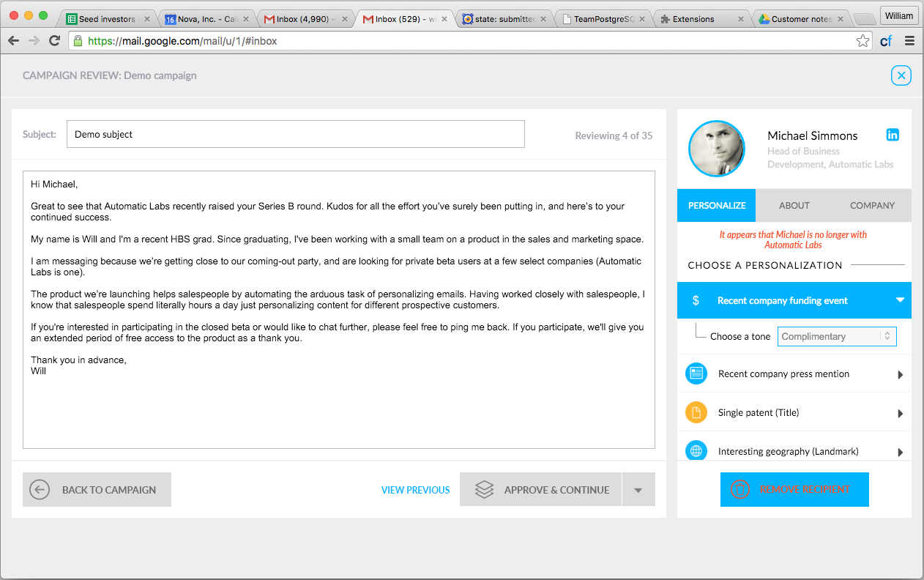
Task: Click the Michael Simmons name text
Action: click(x=812, y=135)
